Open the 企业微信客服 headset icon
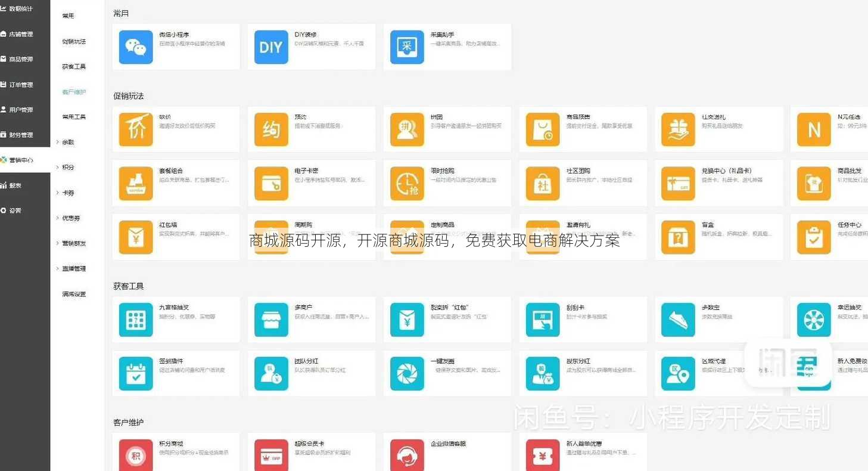Image resolution: width=868 pixels, height=471 pixels. [407, 455]
